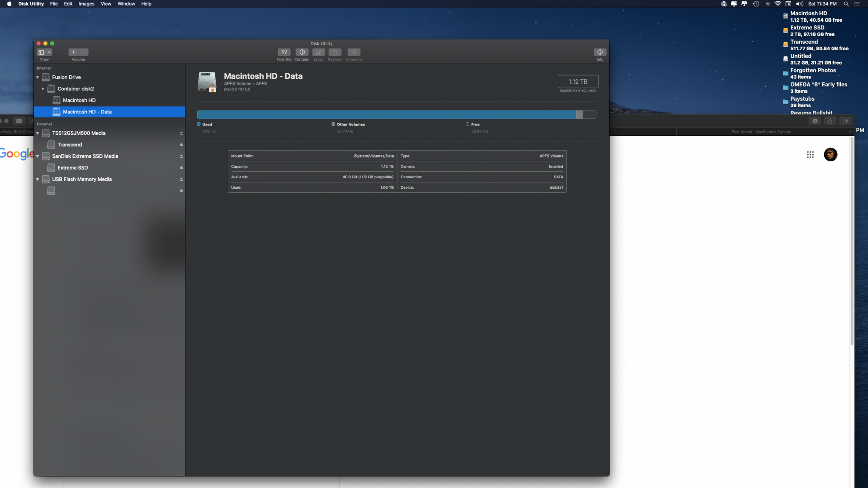The height and width of the screenshot is (488, 868).
Task: Add a new APFS volume with plus
Action: click(x=73, y=52)
